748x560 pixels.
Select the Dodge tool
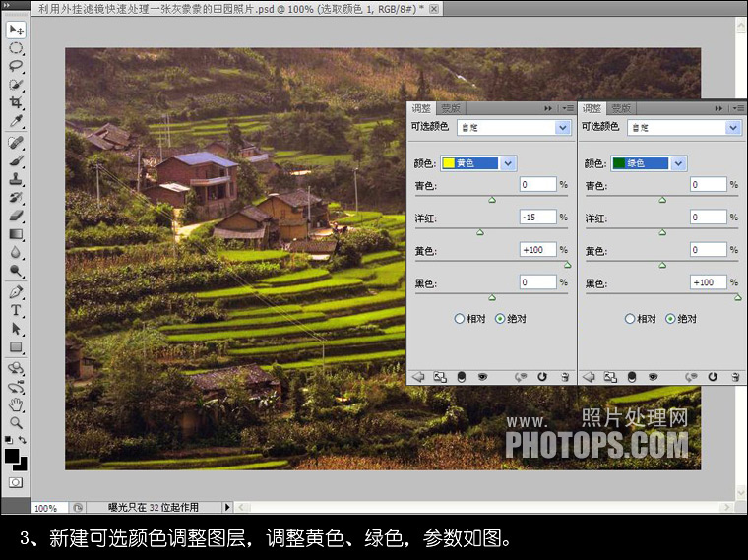tap(16, 271)
